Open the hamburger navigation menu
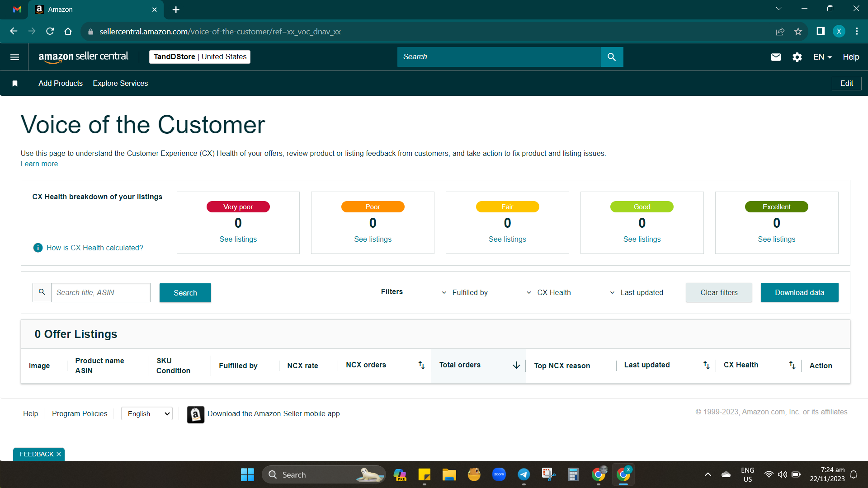 pyautogui.click(x=14, y=57)
